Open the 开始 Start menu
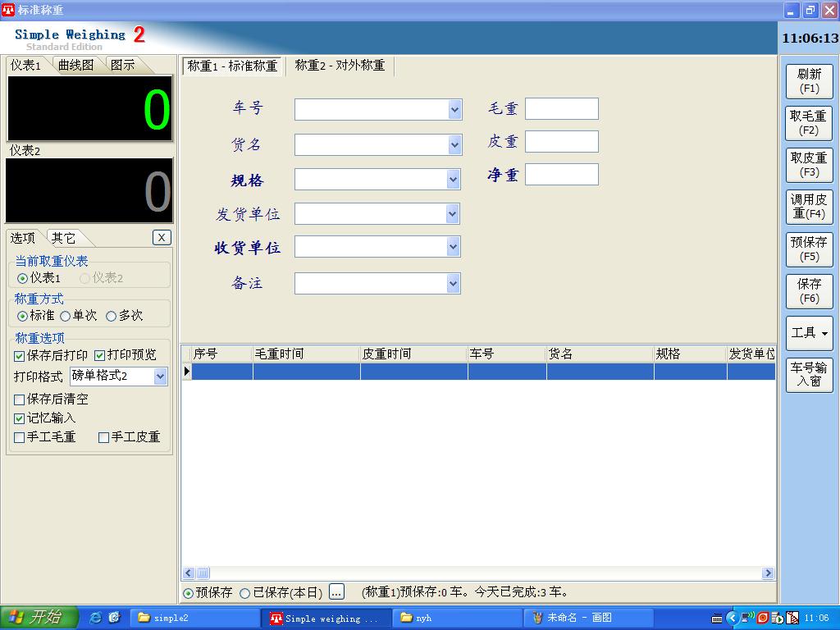The height and width of the screenshot is (630, 840). pos(39,618)
